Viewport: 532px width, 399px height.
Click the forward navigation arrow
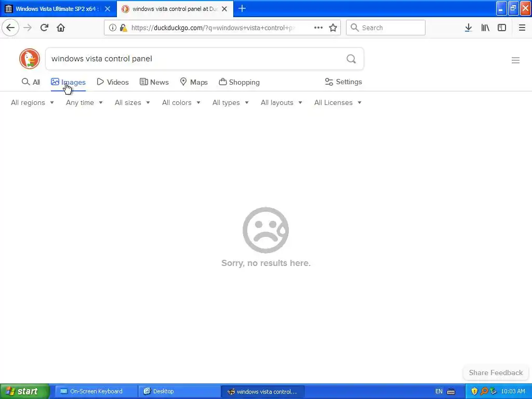click(x=28, y=28)
